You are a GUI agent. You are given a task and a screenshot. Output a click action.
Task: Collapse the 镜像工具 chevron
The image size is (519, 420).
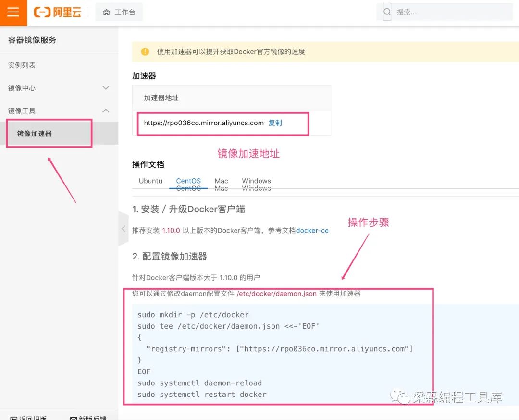(106, 111)
